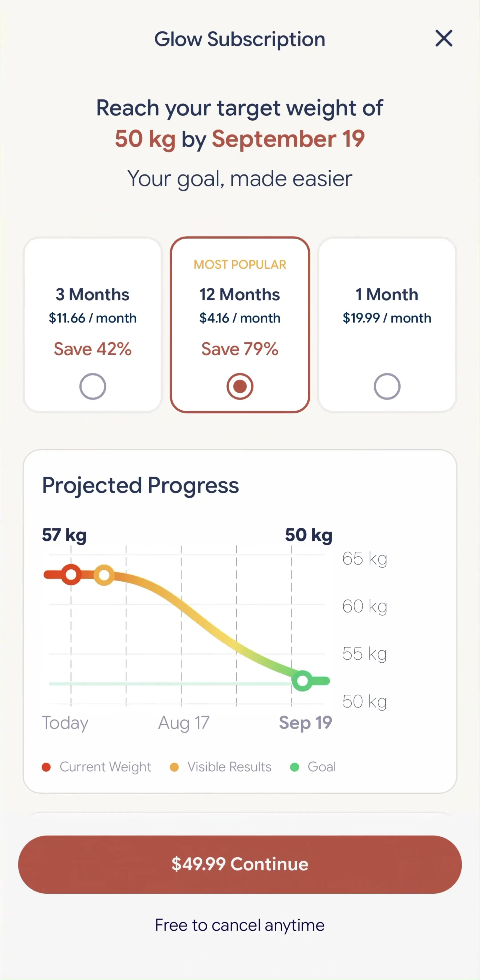Close the Glow Subscription screen
Image resolution: width=480 pixels, height=980 pixels.
[x=444, y=38]
